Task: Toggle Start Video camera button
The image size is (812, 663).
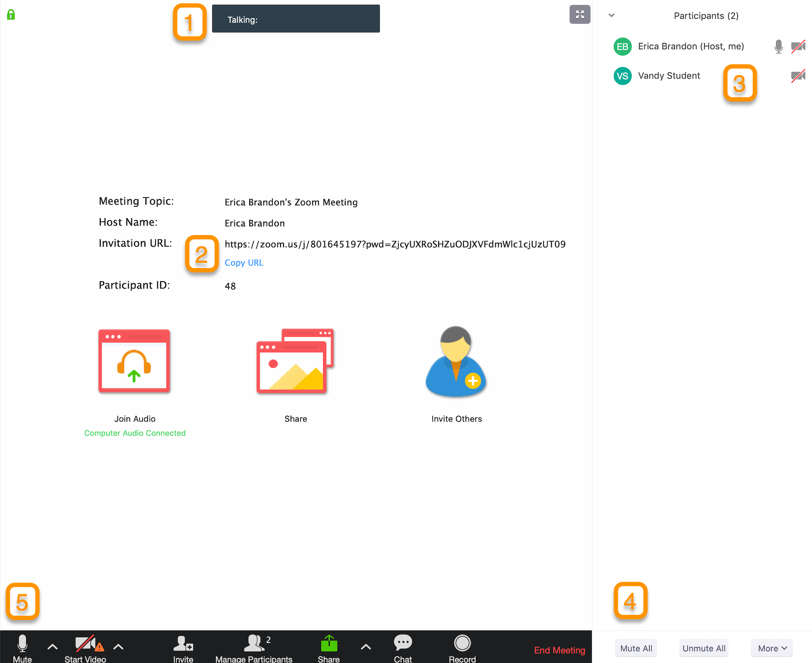Action: [85, 648]
